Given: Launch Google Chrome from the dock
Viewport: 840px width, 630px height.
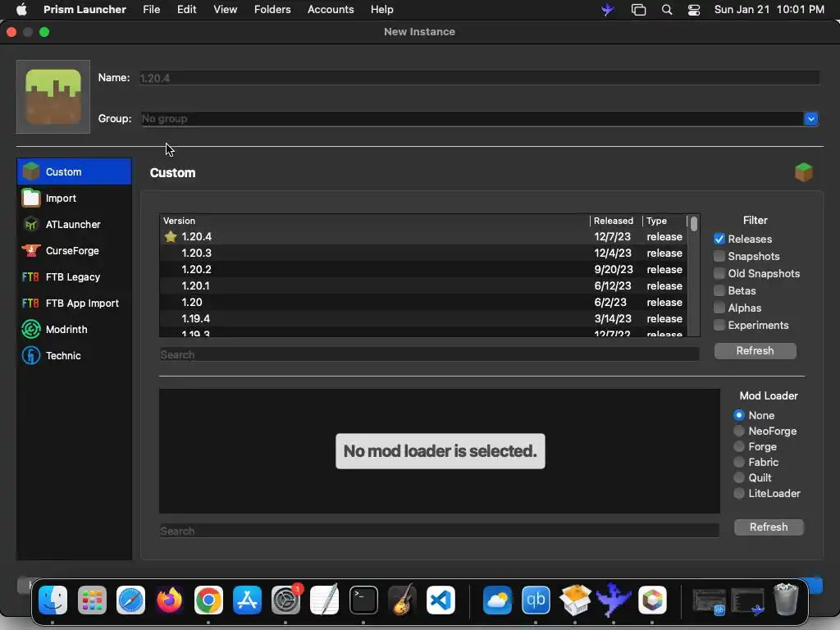Looking at the screenshot, I should 208,600.
